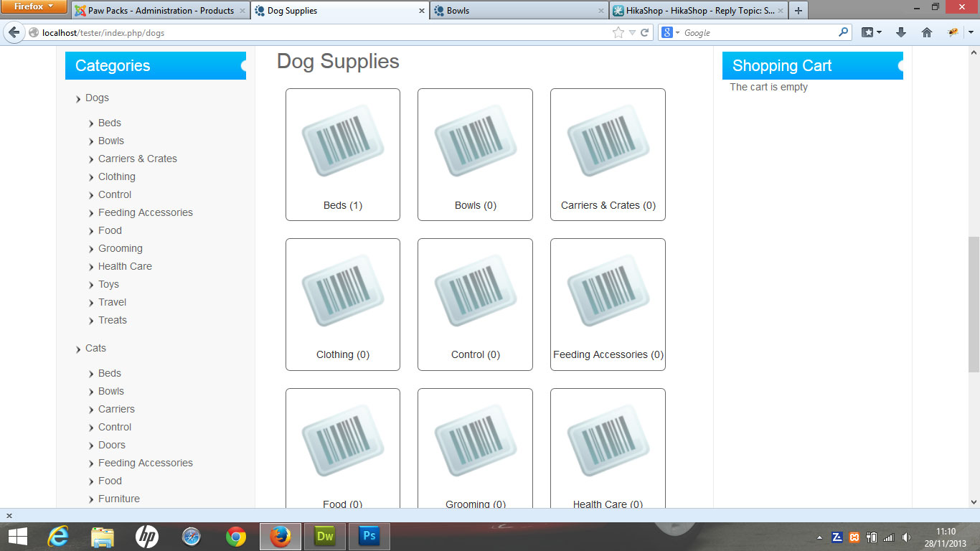Close the Paw Packs Administration tab
The height and width of the screenshot is (551, 980).
[x=242, y=11]
